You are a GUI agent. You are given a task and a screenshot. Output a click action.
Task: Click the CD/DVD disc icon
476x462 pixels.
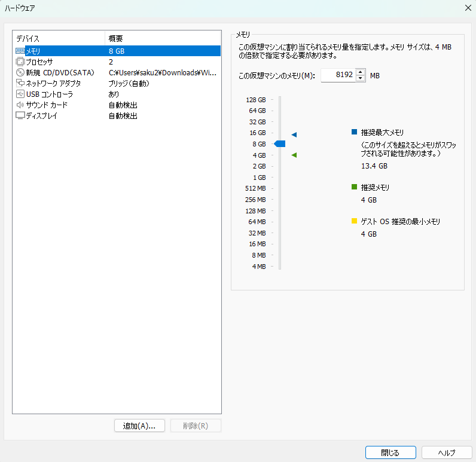20,73
